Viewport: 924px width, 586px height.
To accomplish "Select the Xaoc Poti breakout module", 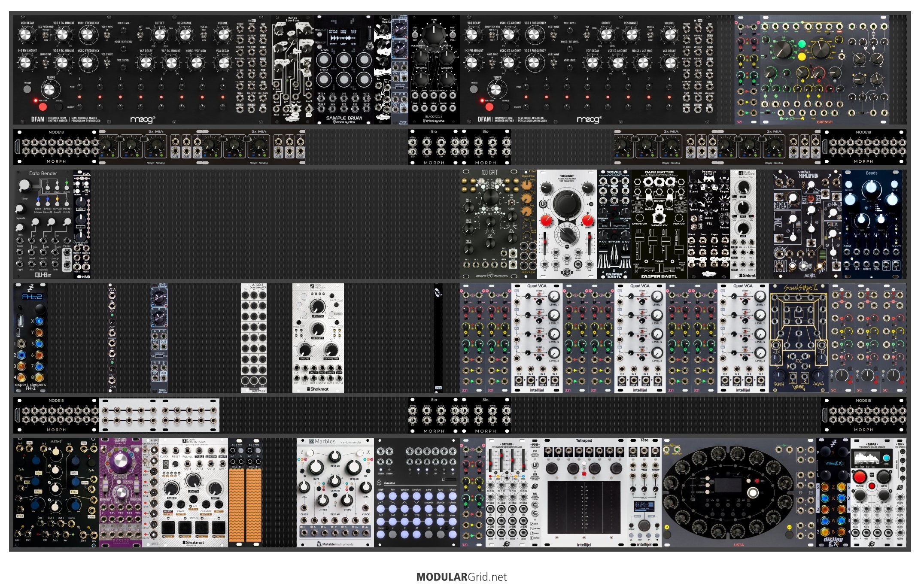I will point(535,492).
